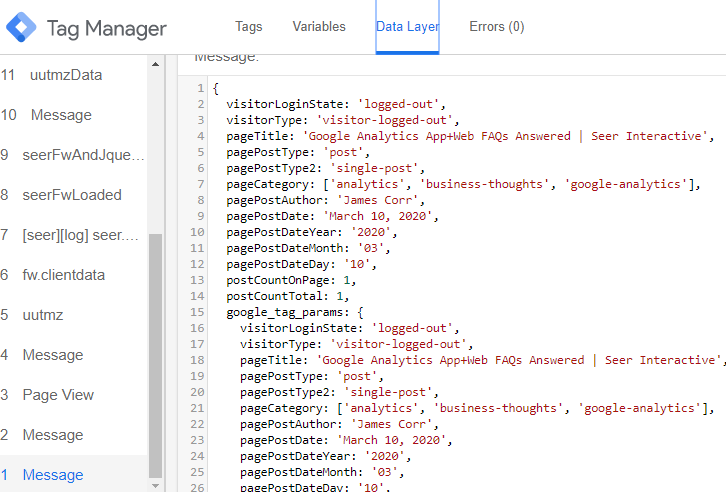
Task: Switch to the Variables tab
Action: click(x=319, y=27)
